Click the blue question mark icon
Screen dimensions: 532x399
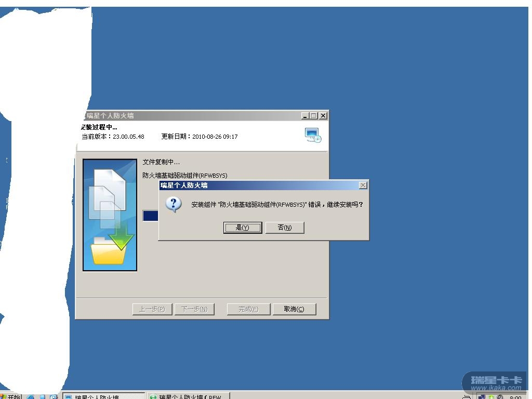[x=174, y=205]
